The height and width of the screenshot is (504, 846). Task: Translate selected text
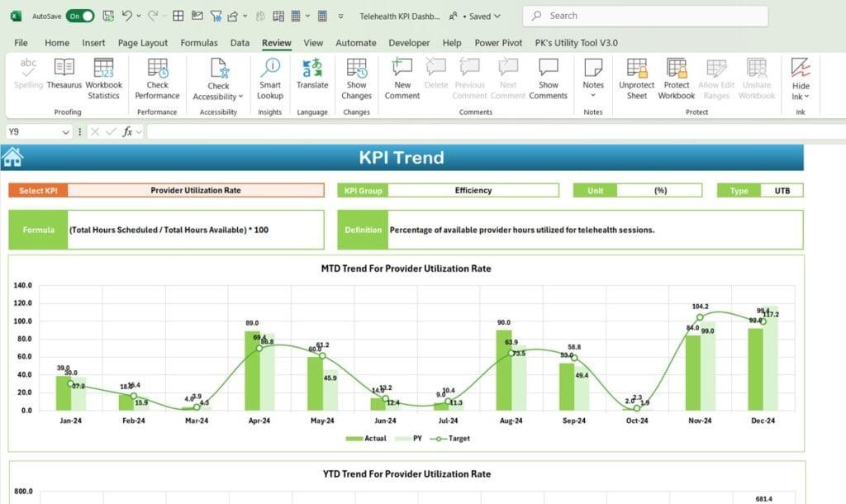click(x=312, y=78)
